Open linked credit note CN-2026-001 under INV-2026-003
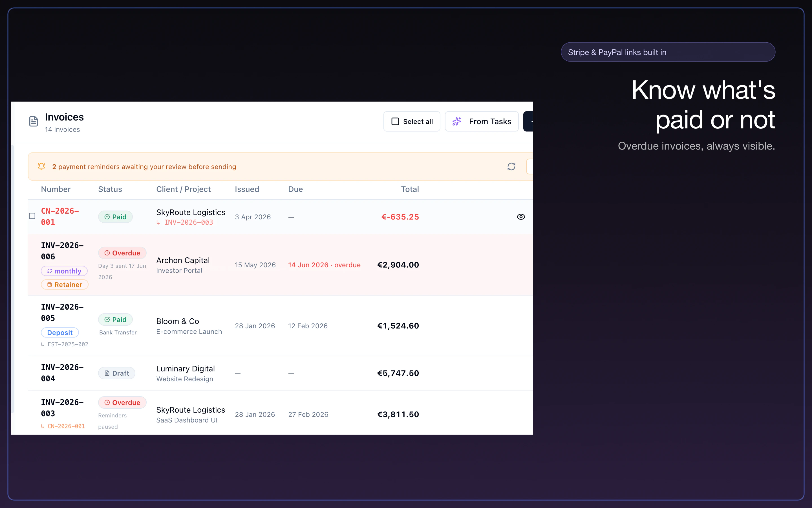The height and width of the screenshot is (508, 812). 66,426
